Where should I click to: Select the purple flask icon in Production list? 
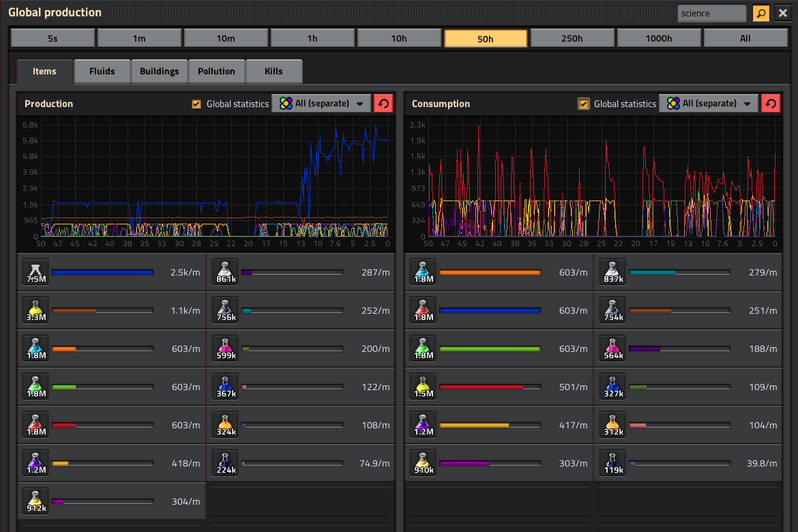coord(36,463)
